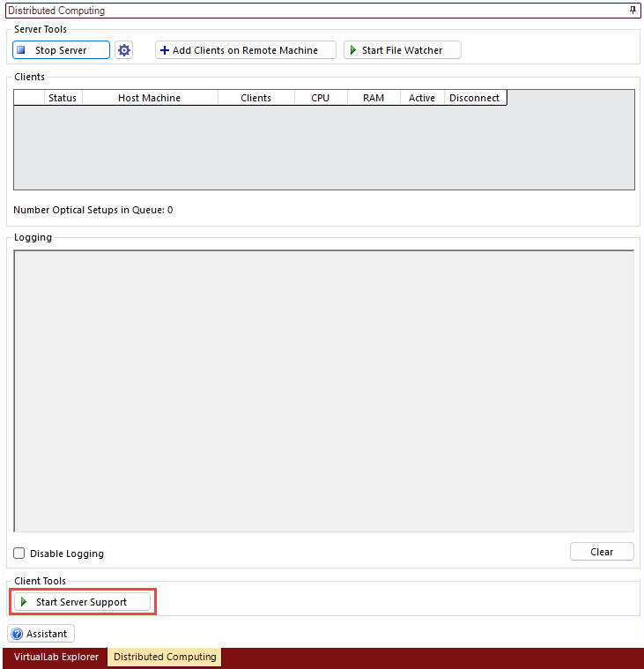Click the Disconnect column header
This screenshot has height=669, width=644.
coord(474,98)
